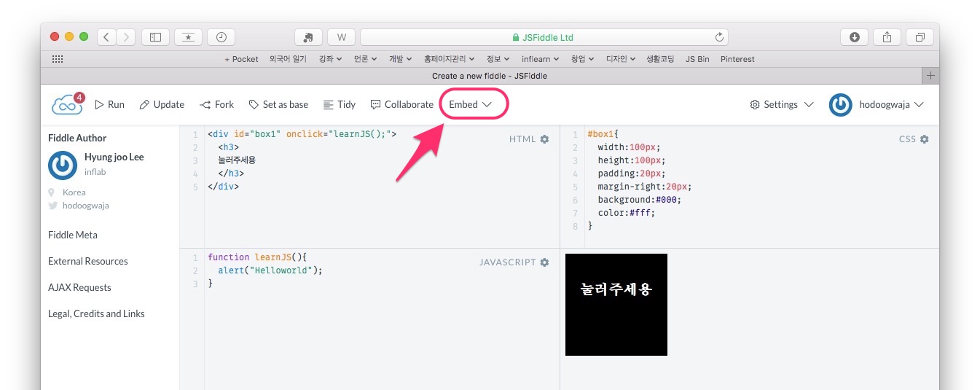Screen dimensions: 980x390
Task: Click the black 눌러주세용 box in result
Action: [x=616, y=305]
